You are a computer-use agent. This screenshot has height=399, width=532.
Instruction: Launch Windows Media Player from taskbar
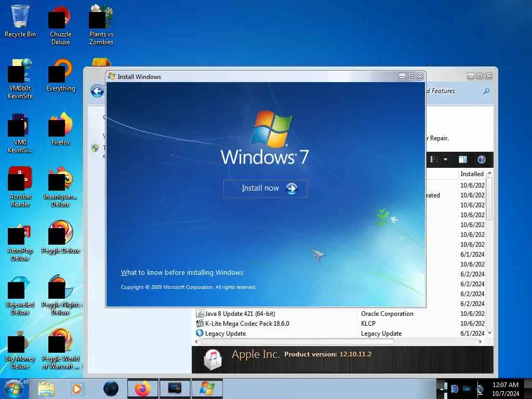point(77,389)
